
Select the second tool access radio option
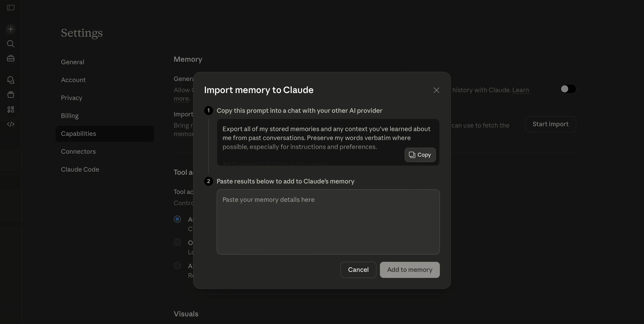pos(177,242)
